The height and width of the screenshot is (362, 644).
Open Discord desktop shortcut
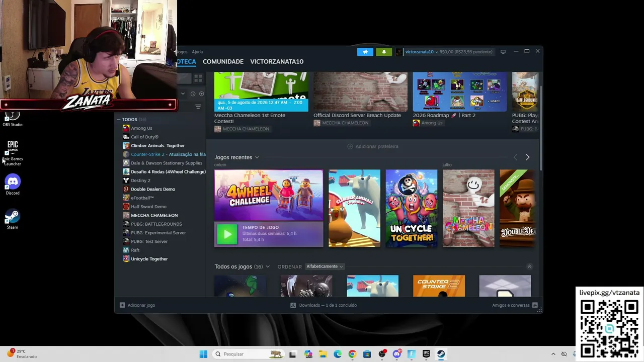point(13,184)
